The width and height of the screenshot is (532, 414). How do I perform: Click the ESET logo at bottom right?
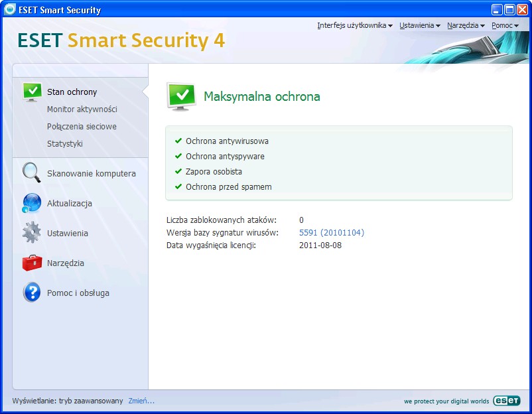coord(507,401)
